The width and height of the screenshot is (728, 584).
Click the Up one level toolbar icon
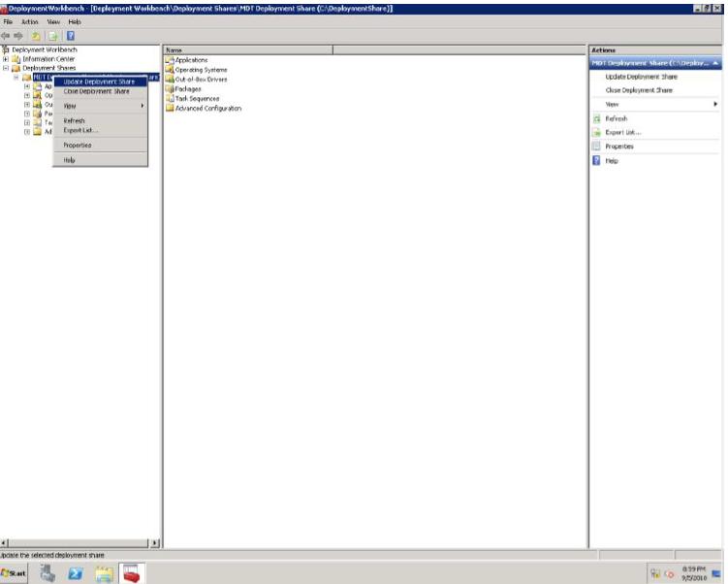[36, 36]
